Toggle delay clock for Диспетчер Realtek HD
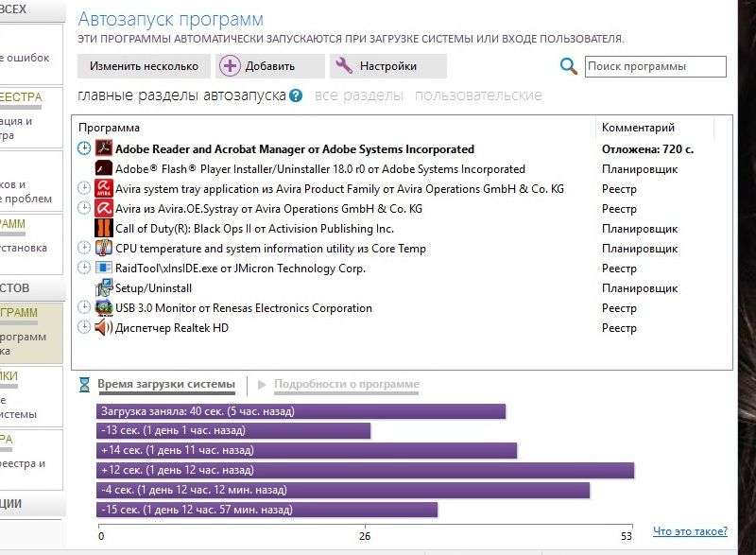The height and width of the screenshot is (555, 756). coord(84,328)
